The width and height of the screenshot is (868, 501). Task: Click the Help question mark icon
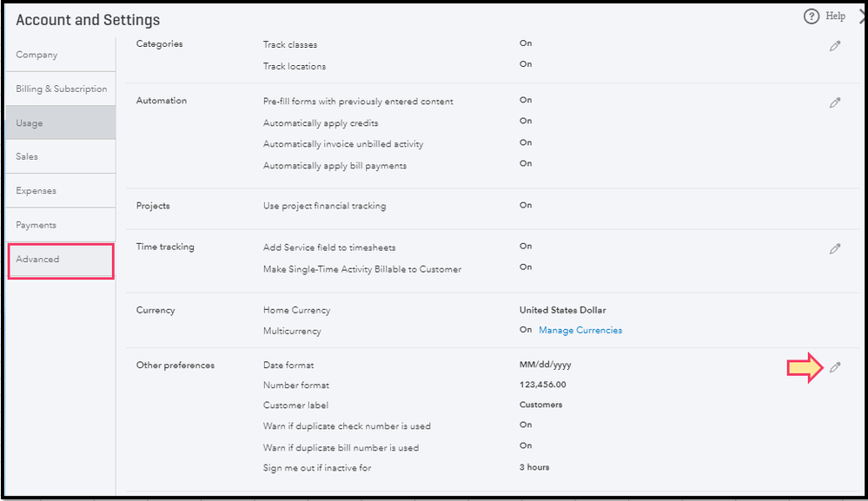pos(812,16)
